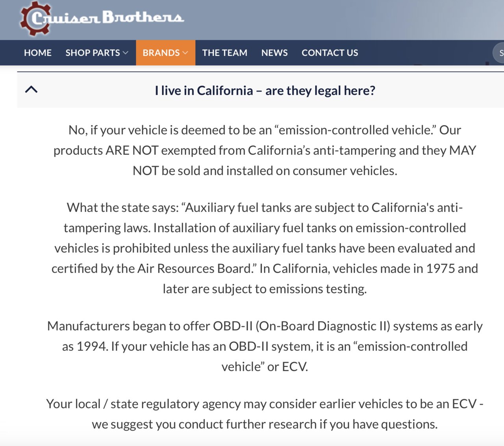This screenshot has width=504, height=446.
Task: Collapse the California FAQ with the up chevron
Action: click(x=31, y=89)
